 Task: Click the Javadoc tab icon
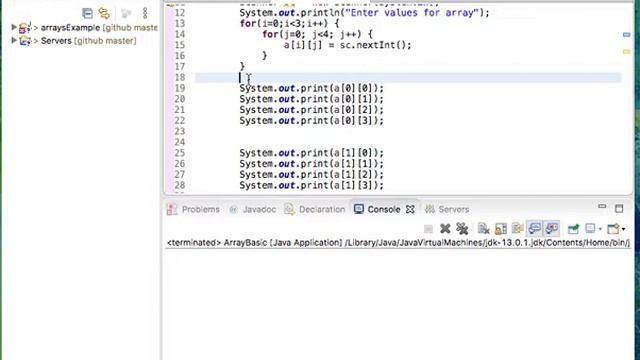point(233,210)
